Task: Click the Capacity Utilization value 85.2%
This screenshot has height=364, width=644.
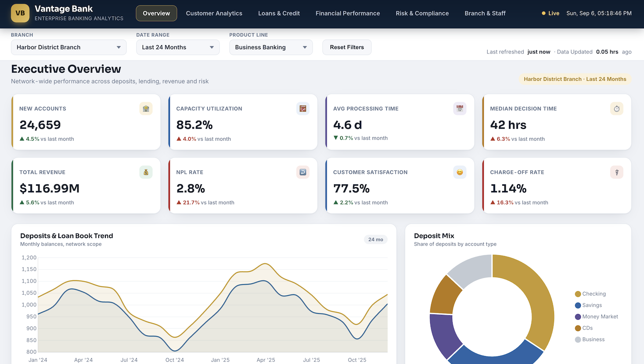Action: (194, 125)
